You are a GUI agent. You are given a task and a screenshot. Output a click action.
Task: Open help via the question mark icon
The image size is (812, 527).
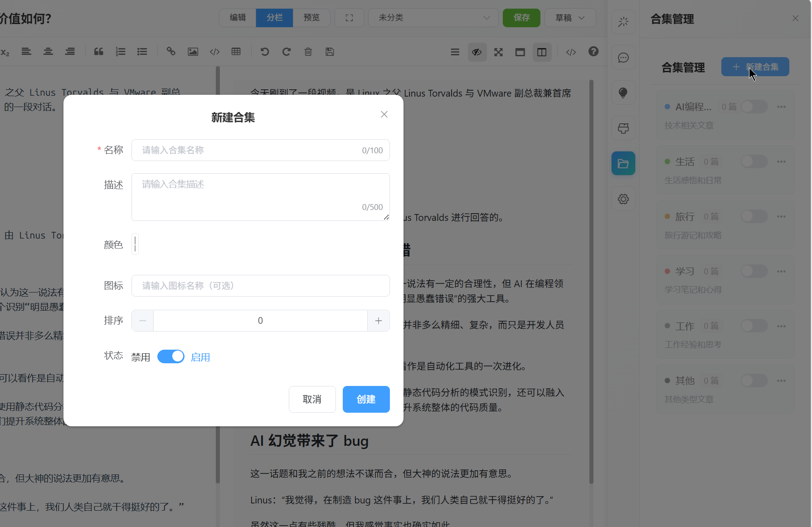[593, 52]
